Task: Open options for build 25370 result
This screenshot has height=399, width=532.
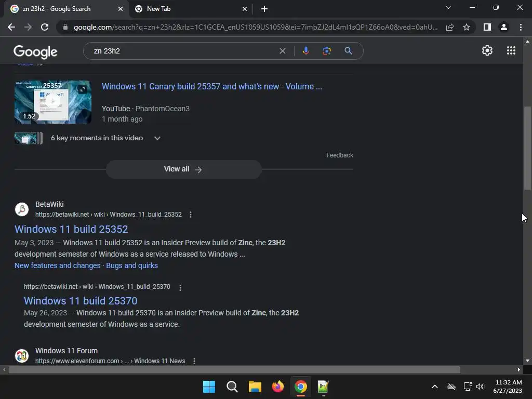Action: point(180,288)
